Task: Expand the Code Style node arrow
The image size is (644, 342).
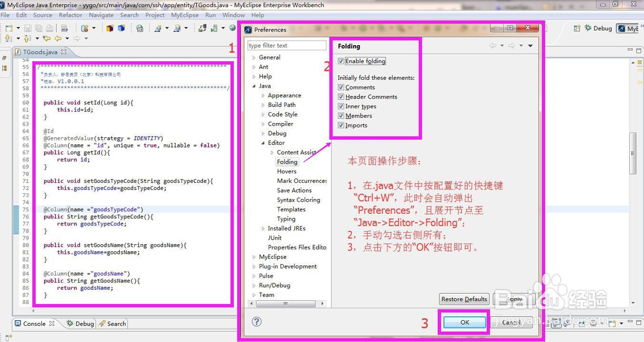Action: [x=263, y=115]
